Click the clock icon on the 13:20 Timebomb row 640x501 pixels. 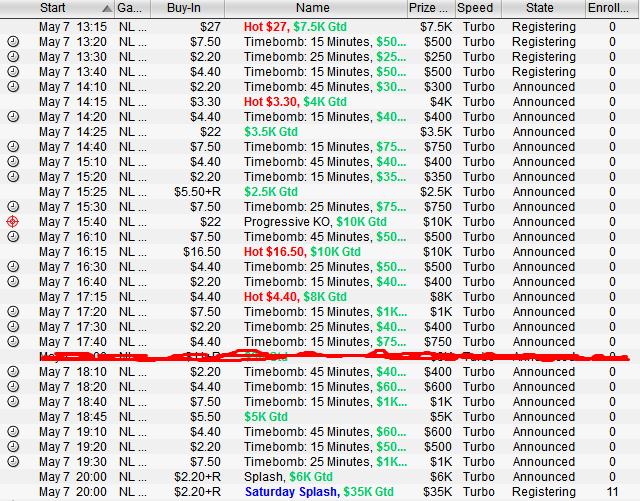click(x=13, y=42)
